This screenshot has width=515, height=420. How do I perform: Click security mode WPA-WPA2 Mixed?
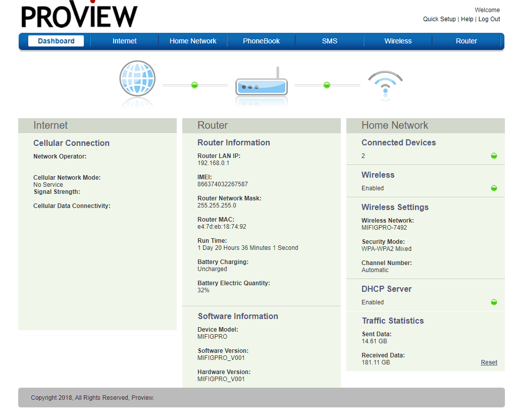386,249
